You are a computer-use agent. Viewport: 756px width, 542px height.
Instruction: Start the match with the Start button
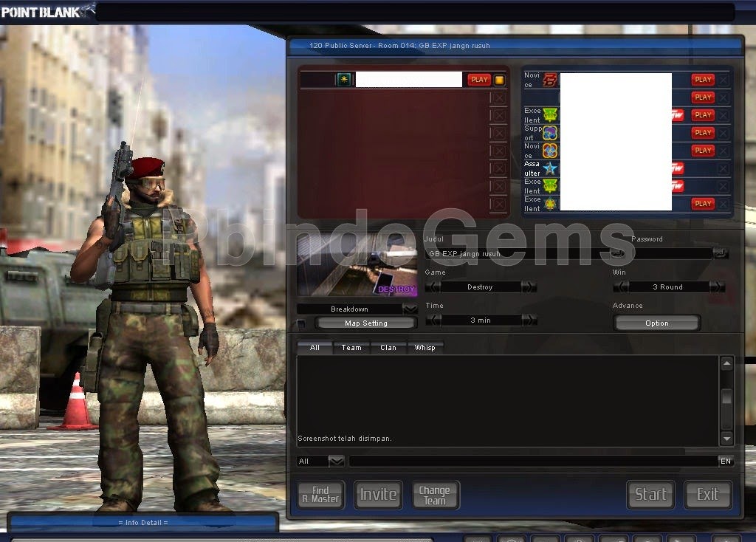point(650,495)
